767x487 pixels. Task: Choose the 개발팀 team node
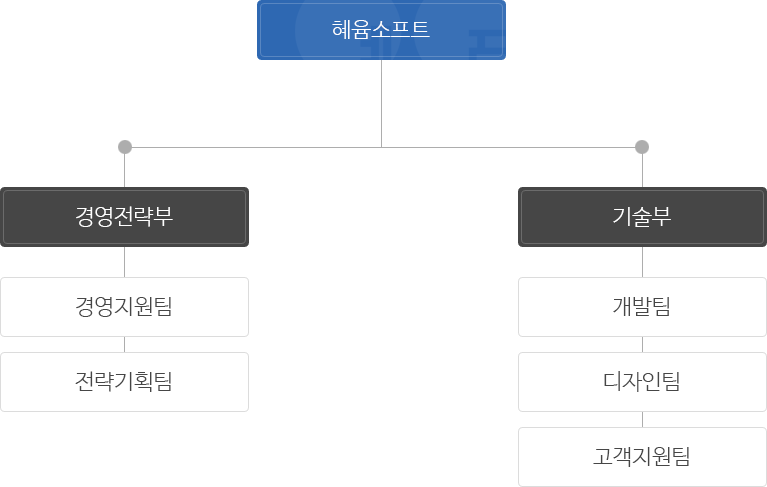click(642, 307)
